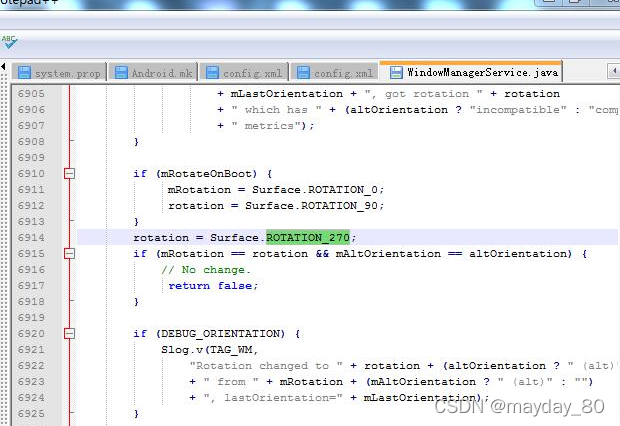Click line number 6905 in margin
Screen dimensions: 620x426
[x=31, y=93]
